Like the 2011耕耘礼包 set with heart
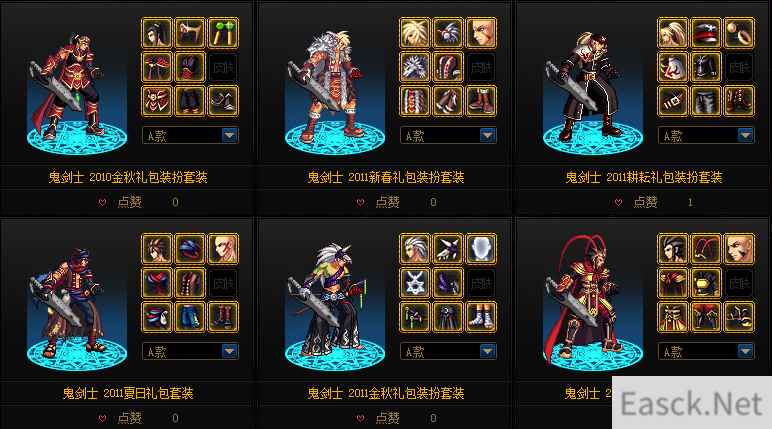772x429 pixels. (618, 202)
